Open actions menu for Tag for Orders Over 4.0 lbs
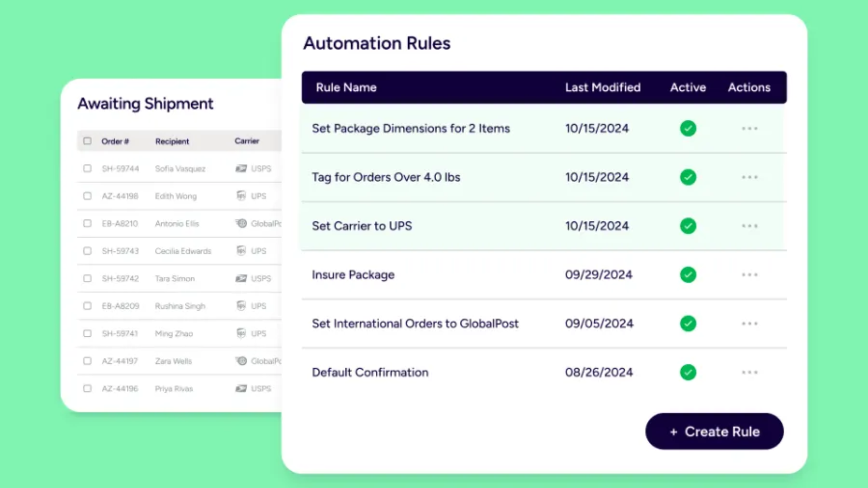 coord(749,177)
